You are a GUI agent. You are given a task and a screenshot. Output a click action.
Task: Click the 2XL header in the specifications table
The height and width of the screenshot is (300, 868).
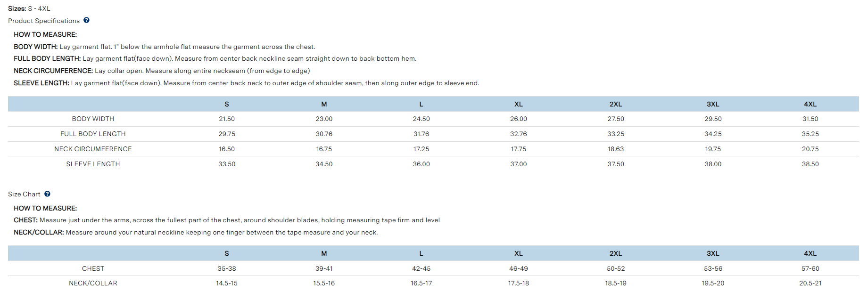click(x=615, y=105)
